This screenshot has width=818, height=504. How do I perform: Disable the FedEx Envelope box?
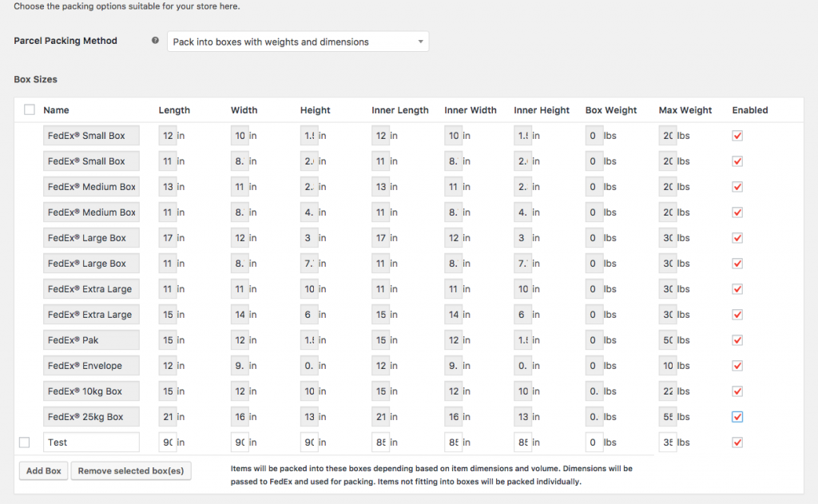[737, 366]
